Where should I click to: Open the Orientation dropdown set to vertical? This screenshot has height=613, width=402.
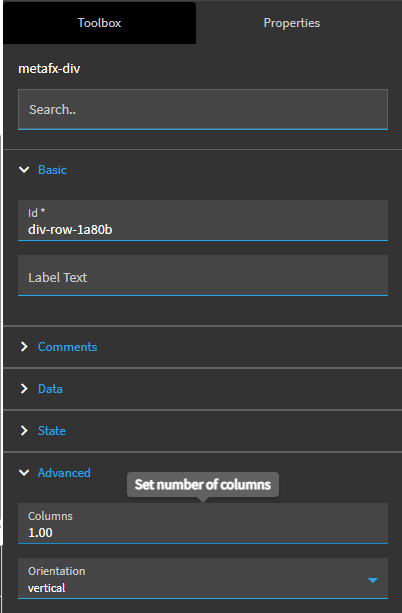pyautogui.click(x=203, y=579)
